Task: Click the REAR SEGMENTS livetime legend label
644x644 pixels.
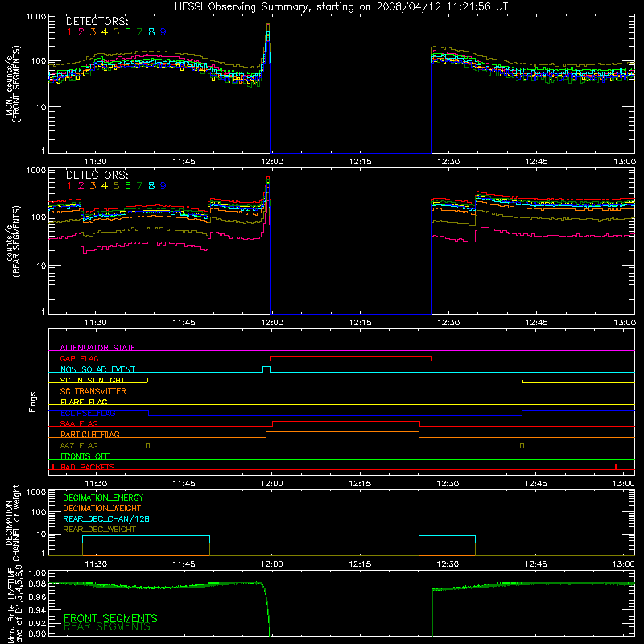Action: click(x=107, y=627)
